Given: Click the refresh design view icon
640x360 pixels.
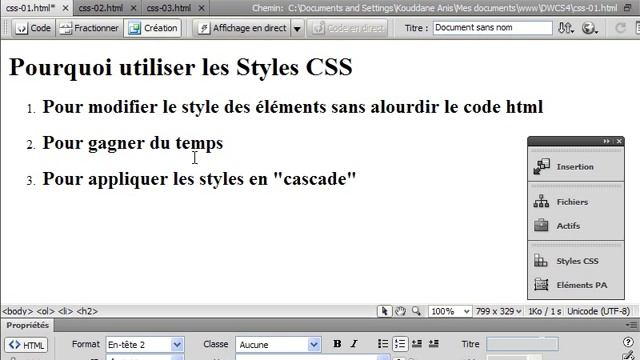Looking at the screenshot, I should 620,28.
